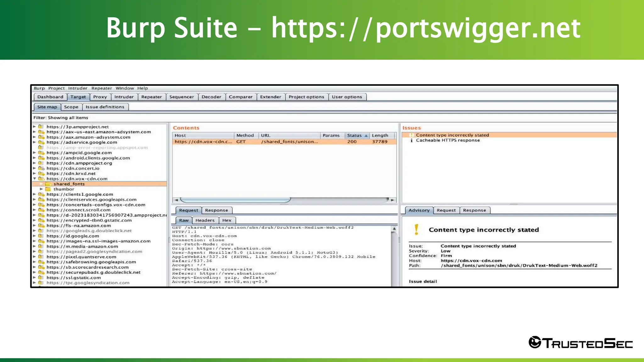Select the Scope sub-tab
Image resolution: width=644 pixels, height=362 pixels.
(71, 107)
